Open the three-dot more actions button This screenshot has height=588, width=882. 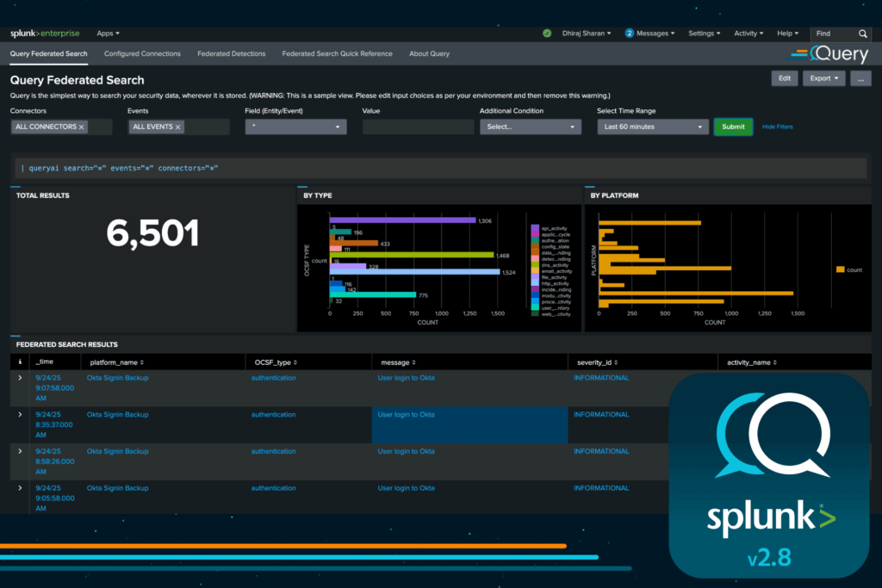click(x=860, y=78)
